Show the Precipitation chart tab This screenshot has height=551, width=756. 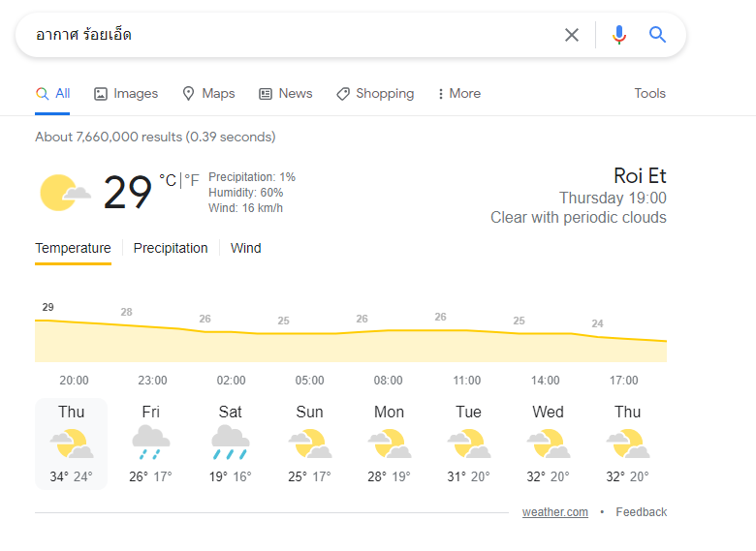coord(171,248)
